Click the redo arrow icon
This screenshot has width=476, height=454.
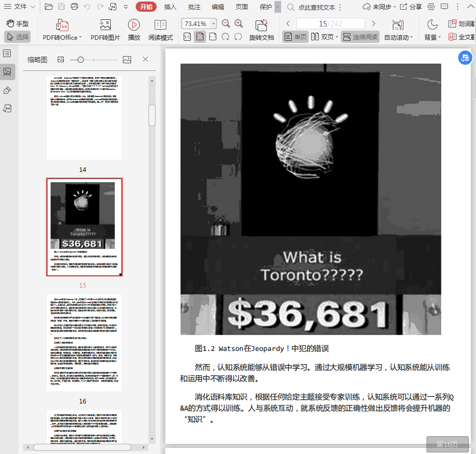coord(100,6)
